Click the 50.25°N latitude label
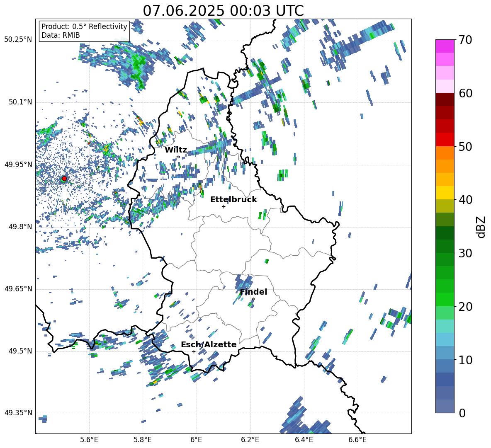Viewport: 491px width, 448px height. tap(18, 40)
